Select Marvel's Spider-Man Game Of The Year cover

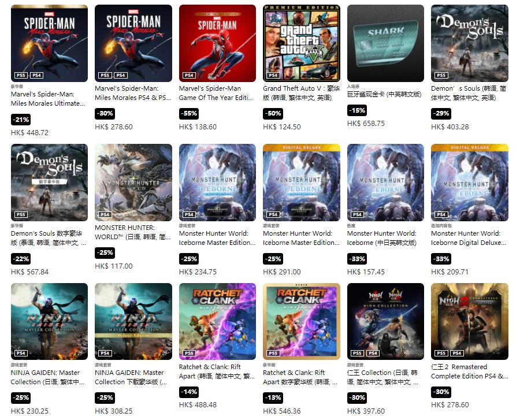tap(217, 43)
